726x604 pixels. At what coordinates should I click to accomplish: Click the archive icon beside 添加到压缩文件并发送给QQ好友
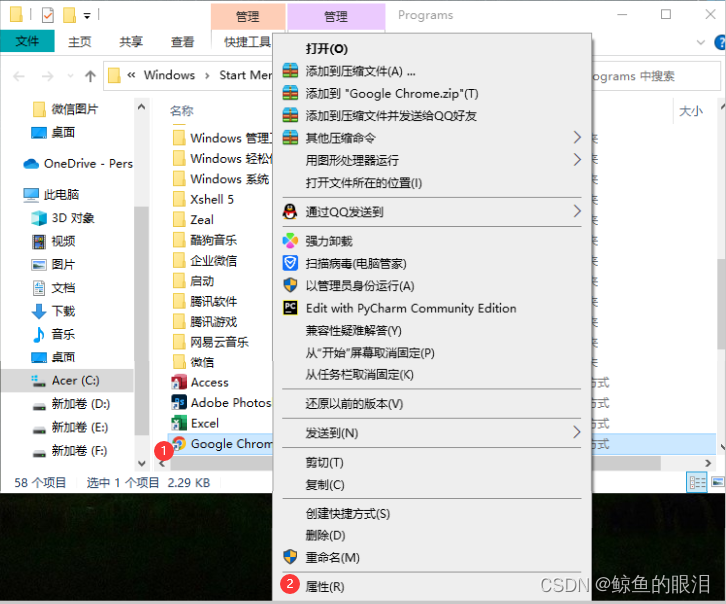(290, 115)
